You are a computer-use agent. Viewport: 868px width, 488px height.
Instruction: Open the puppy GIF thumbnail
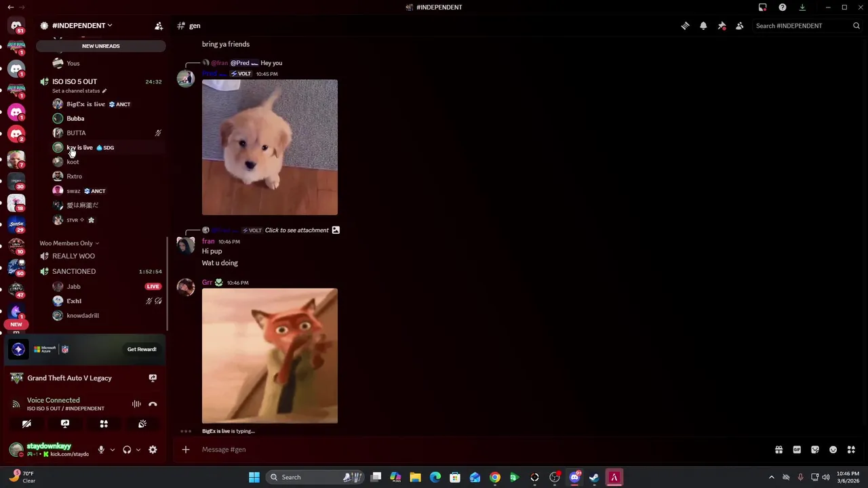pos(269,147)
